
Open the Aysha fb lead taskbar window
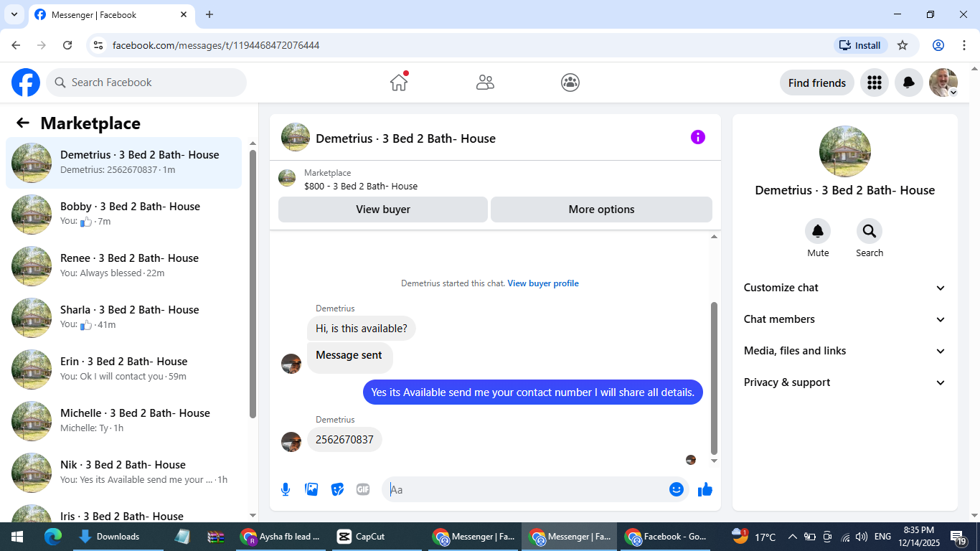[281, 537]
